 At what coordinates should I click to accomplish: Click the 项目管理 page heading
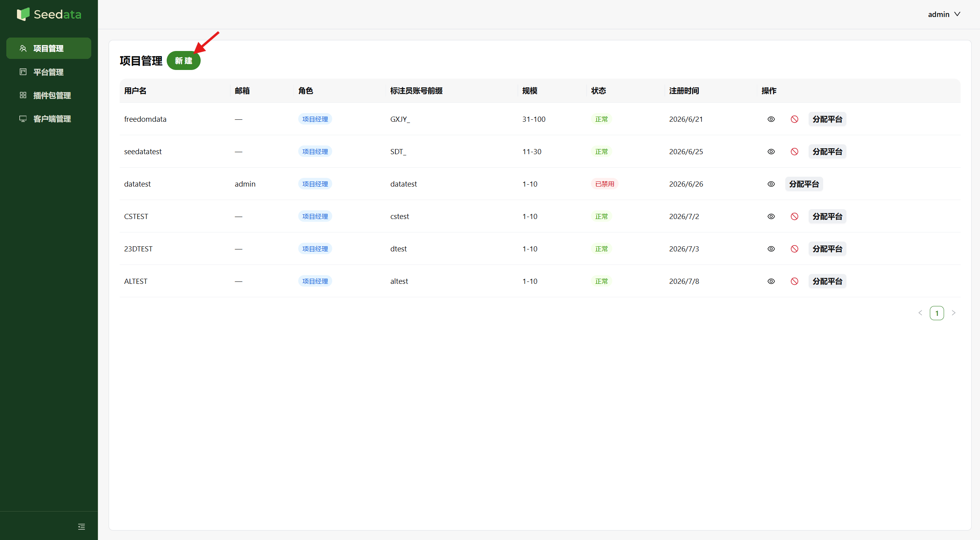pyautogui.click(x=141, y=61)
